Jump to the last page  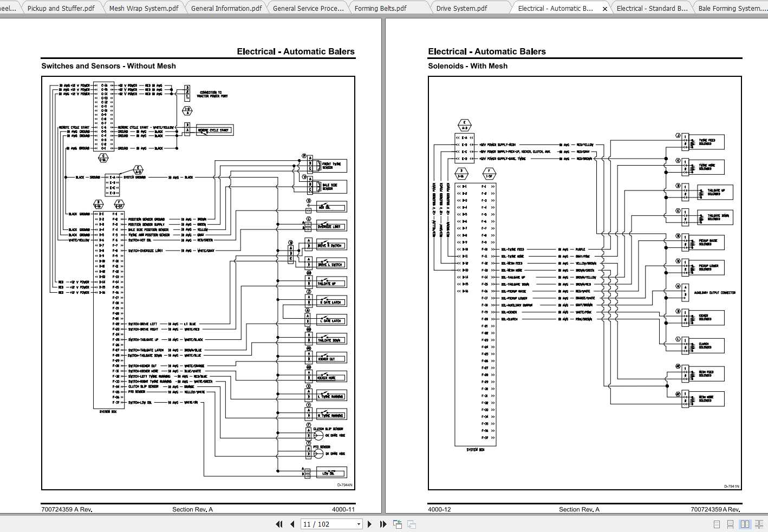click(383, 524)
